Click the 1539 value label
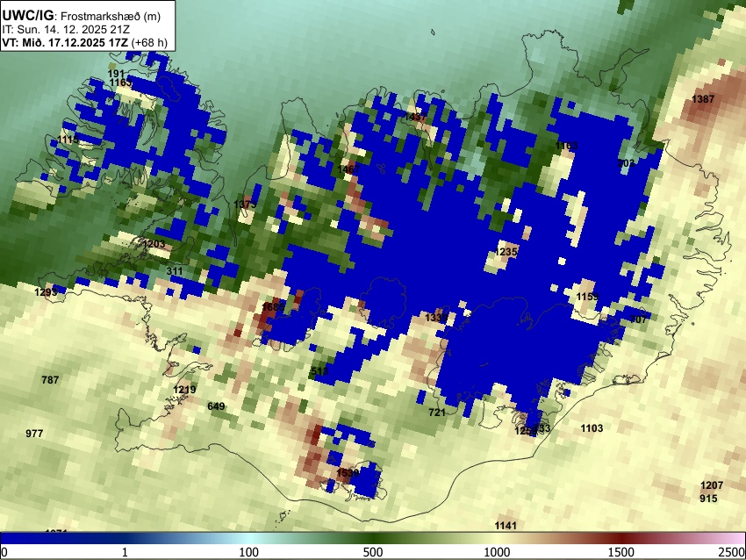The width and height of the screenshot is (746, 560). (x=348, y=473)
